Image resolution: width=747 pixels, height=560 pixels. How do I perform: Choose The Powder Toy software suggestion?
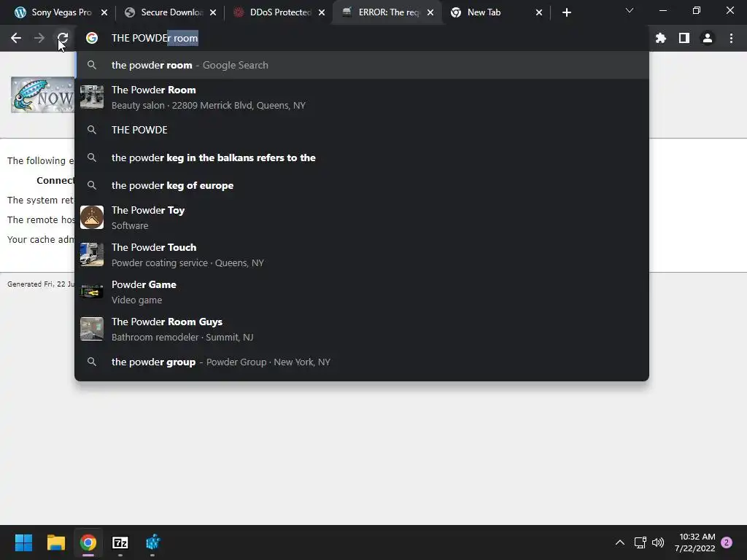click(x=362, y=217)
